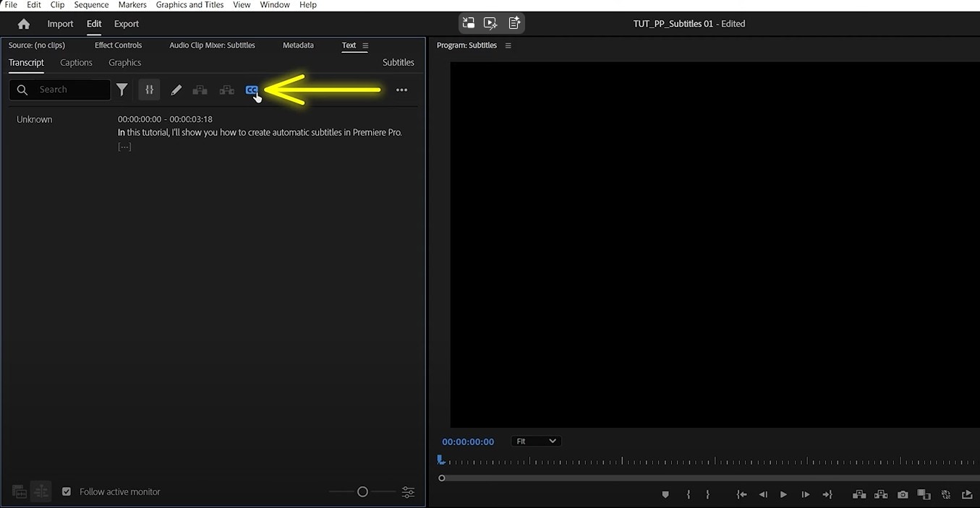Click the icon left of the Follow active monitor checkbox
This screenshot has height=508, width=980.
point(41,492)
